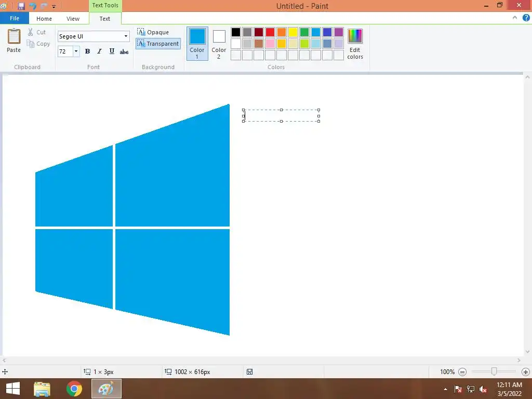The width and height of the screenshot is (532, 399).
Task: Pick the orange color swatch
Action: (x=282, y=32)
